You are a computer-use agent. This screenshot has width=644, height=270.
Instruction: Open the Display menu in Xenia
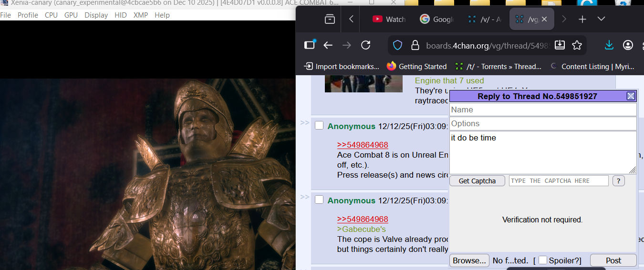(96, 15)
